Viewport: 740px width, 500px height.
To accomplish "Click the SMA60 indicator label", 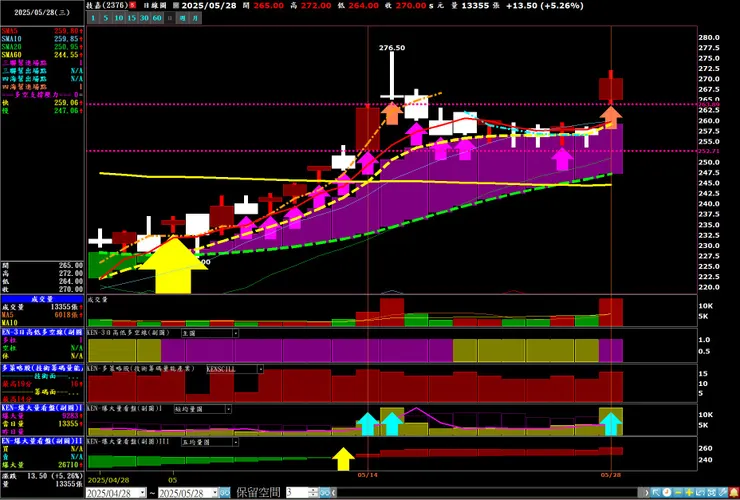I will tap(11, 55).
